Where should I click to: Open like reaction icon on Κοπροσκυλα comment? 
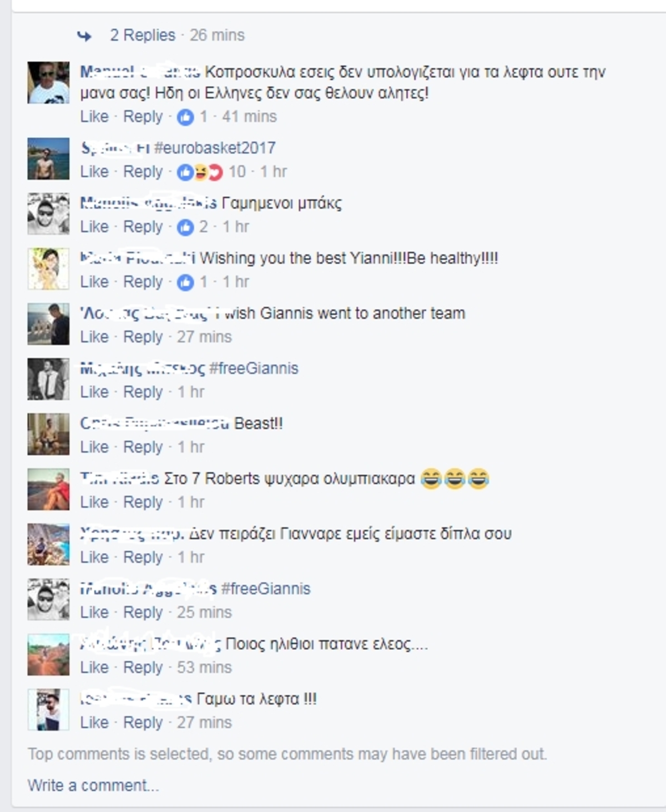(x=185, y=117)
